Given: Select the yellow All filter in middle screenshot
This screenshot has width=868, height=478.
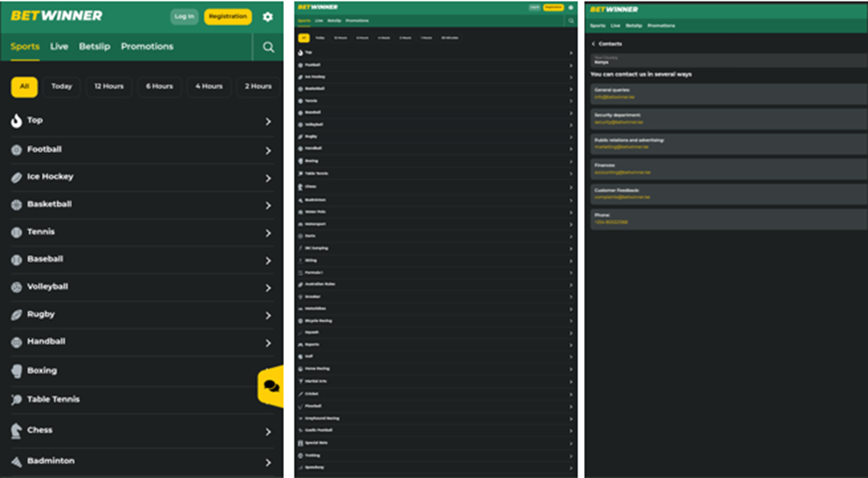Looking at the screenshot, I should click(304, 38).
